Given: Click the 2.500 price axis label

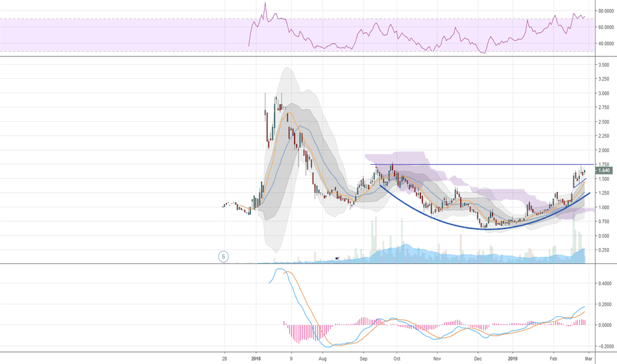Looking at the screenshot, I should (x=604, y=122).
